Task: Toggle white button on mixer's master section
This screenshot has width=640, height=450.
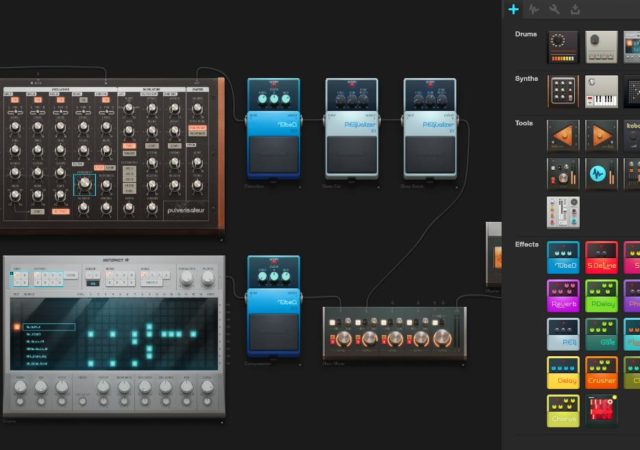Action: click(435, 323)
